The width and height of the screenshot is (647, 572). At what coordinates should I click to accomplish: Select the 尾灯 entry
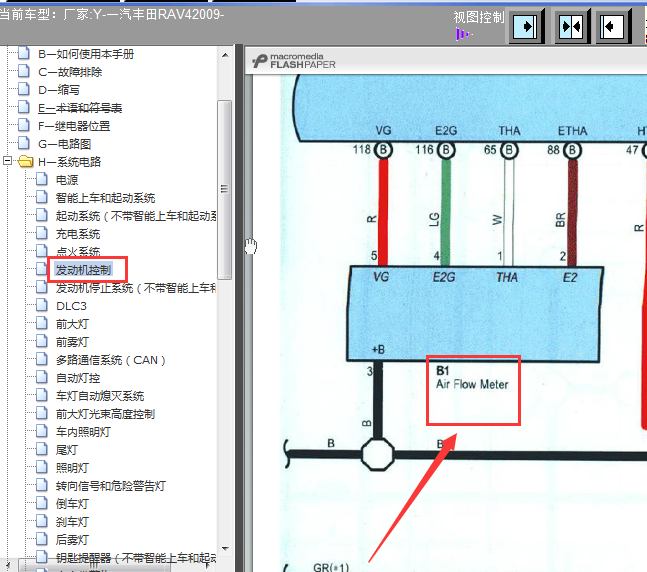pyautogui.click(x=67, y=450)
